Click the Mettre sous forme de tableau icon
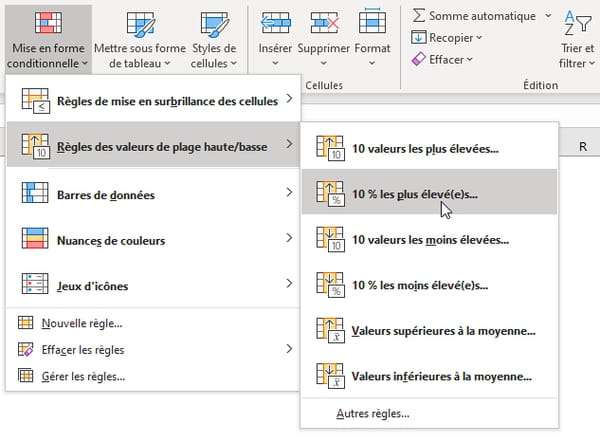This screenshot has width=600, height=442. click(140, 24)
